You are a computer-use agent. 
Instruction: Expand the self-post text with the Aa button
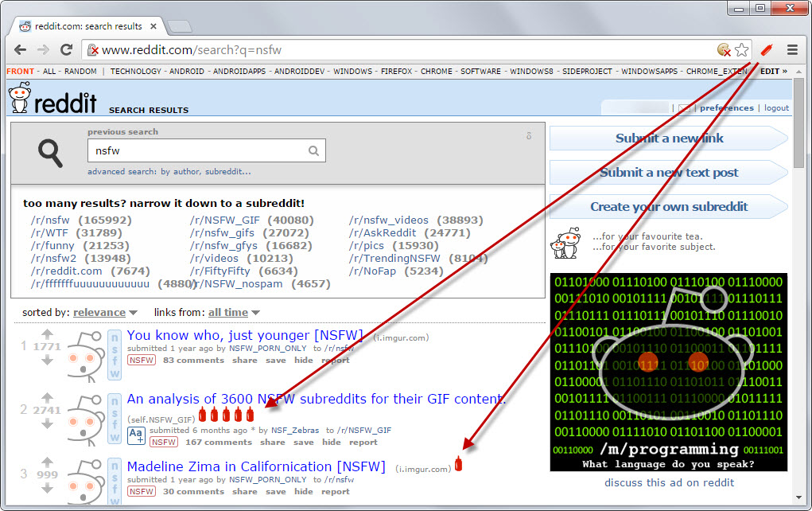pyautogui.click(x=136, y=435)
